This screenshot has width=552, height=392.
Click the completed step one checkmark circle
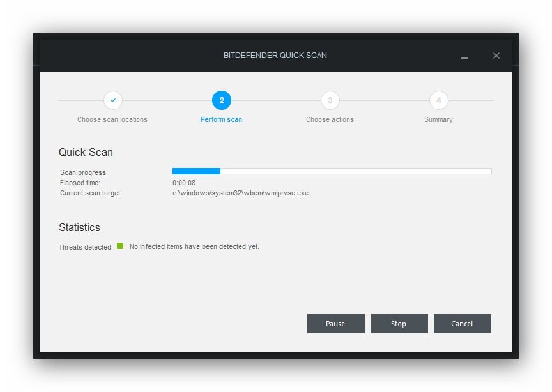coord(113,100)
